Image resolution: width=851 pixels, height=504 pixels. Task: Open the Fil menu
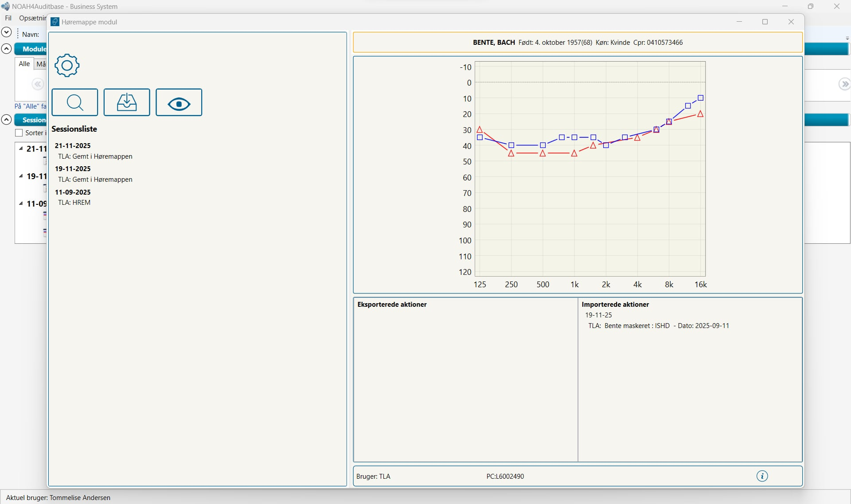(8, 18)
